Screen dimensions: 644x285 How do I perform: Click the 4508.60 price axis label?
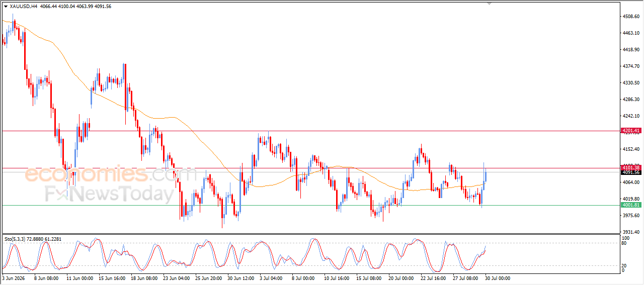(631, 17)
